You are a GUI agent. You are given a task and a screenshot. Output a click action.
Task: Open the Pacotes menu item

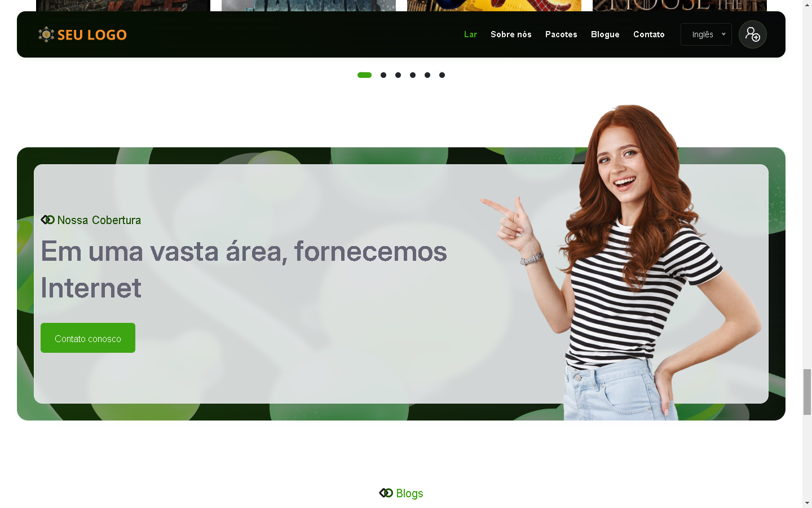[x=561, y=34]
